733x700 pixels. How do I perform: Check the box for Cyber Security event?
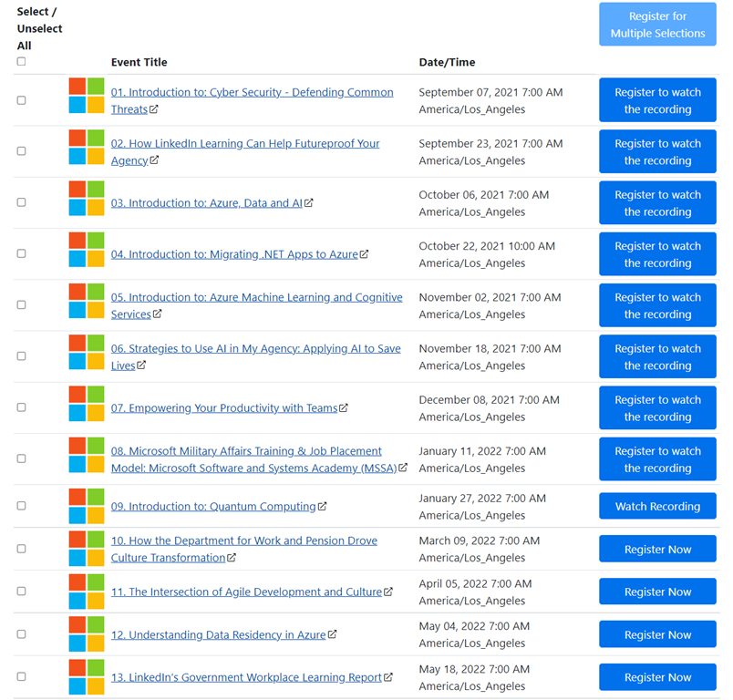pos(21,100)
